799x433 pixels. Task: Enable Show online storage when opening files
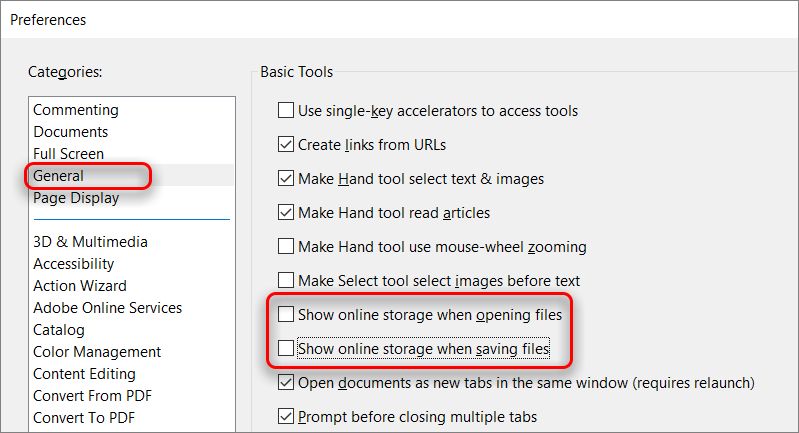pyautogui.click(x=286, y=314)
